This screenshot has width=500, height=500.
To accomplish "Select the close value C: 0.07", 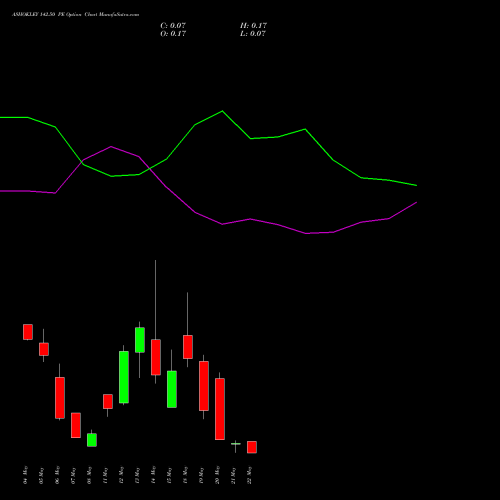I will (173, 26).
